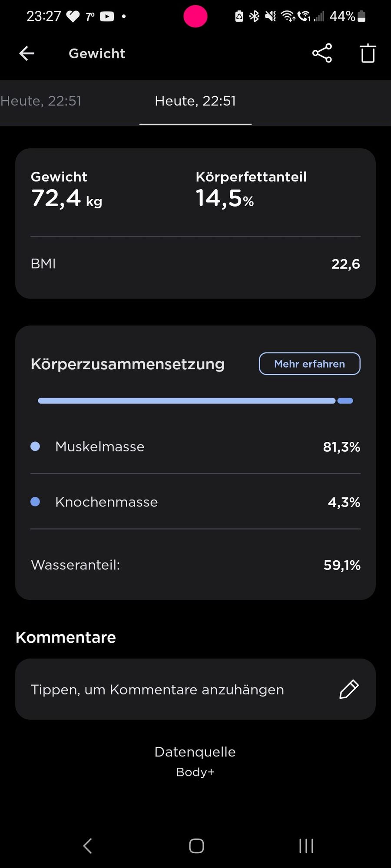Tap the body composition progress bar
Viewport: 391px width, 868px height.
tap(195, 401)
